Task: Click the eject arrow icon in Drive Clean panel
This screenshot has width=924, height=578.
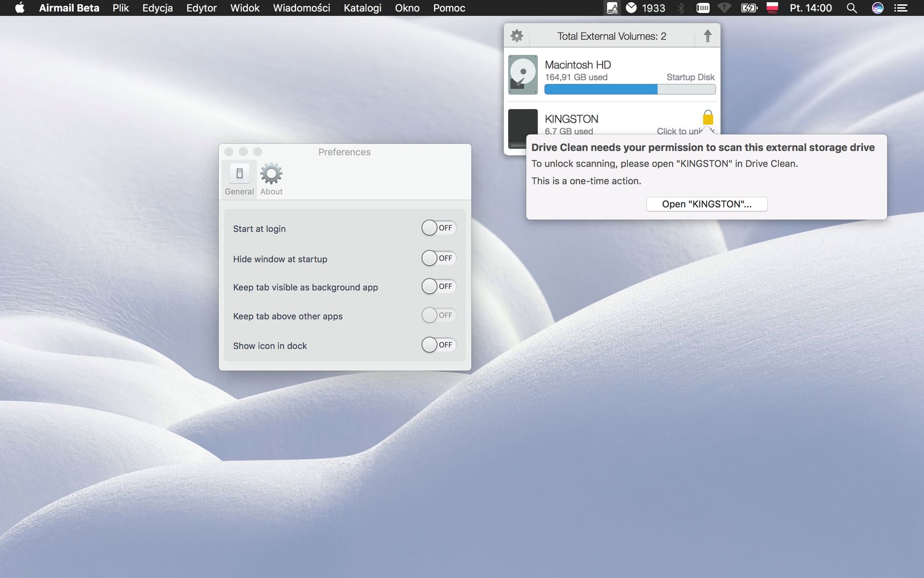Action: pos(708,36)
